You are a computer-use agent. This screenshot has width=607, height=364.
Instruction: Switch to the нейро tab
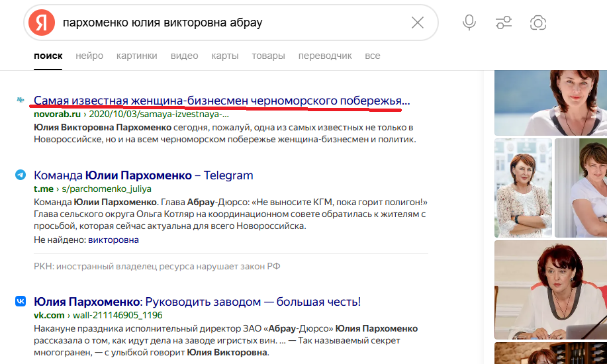(89, 56)
